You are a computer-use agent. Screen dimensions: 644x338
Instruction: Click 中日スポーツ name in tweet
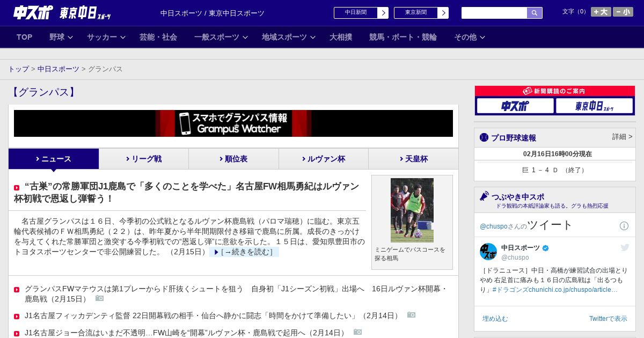click(x=521, y=248)
